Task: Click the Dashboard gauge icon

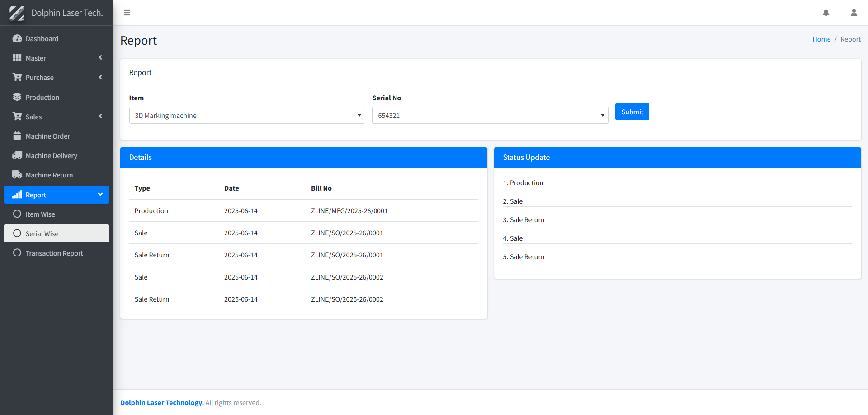Action: tap(17, 38)
